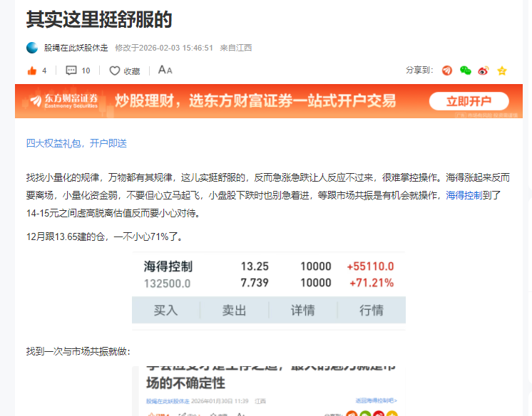Click the cost price 7.739
The image size is (532, 416).
tap(255, 283)
